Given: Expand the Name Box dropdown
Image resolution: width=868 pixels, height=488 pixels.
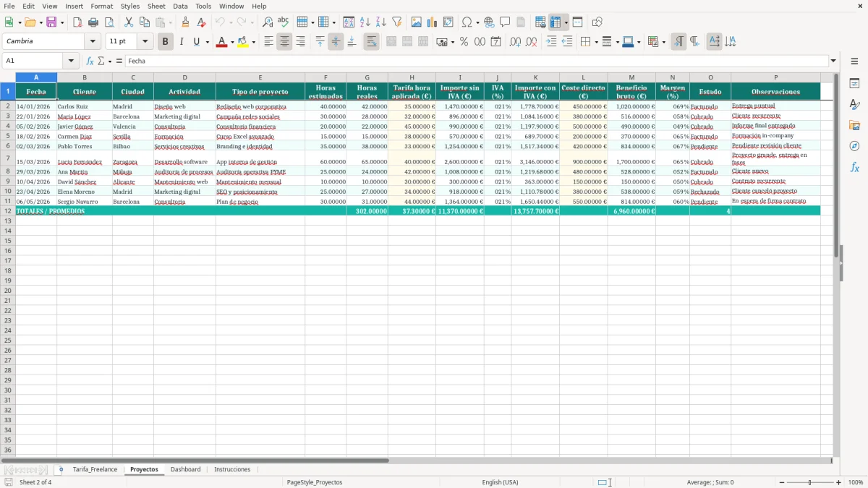Looking at the screenshot, I should (x=71, y=61).
